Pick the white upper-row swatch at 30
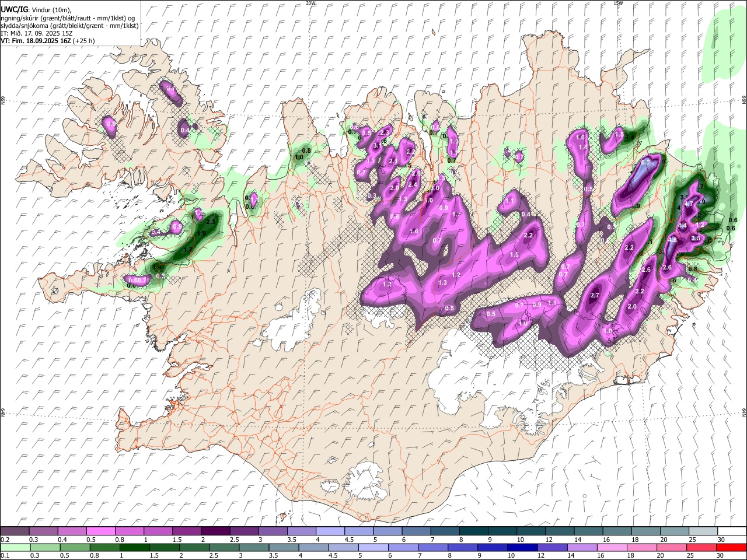Screen dimensions: 747x560 coord(732,531)
